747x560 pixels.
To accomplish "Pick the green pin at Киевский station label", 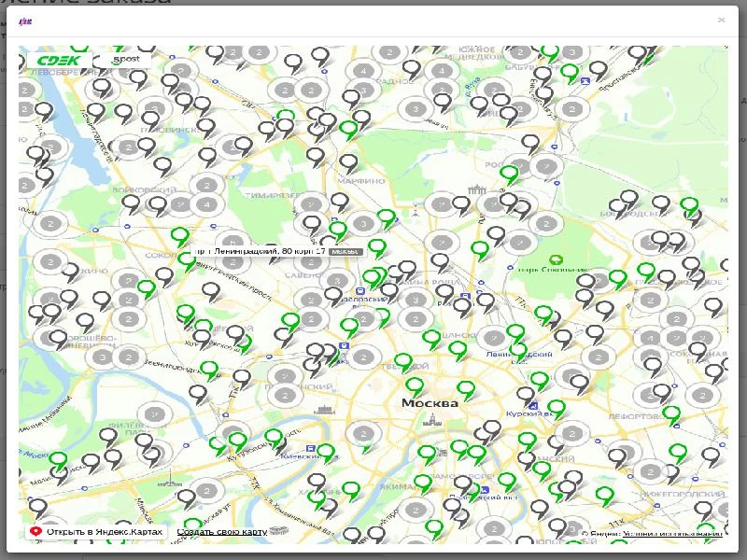I will [326, 453].
